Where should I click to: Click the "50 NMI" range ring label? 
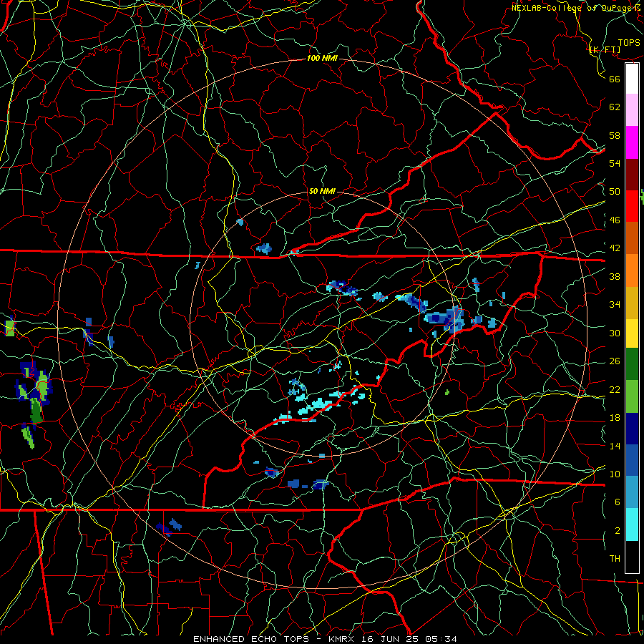click(x=322, y=191)
